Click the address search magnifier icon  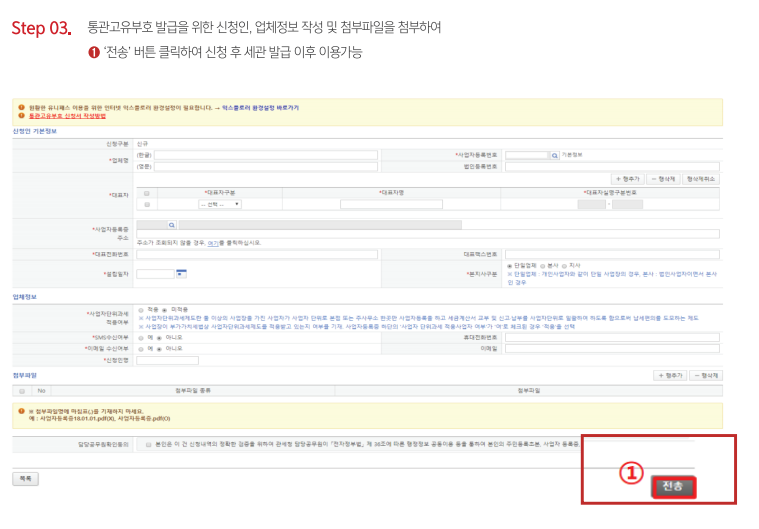[171, 226]
